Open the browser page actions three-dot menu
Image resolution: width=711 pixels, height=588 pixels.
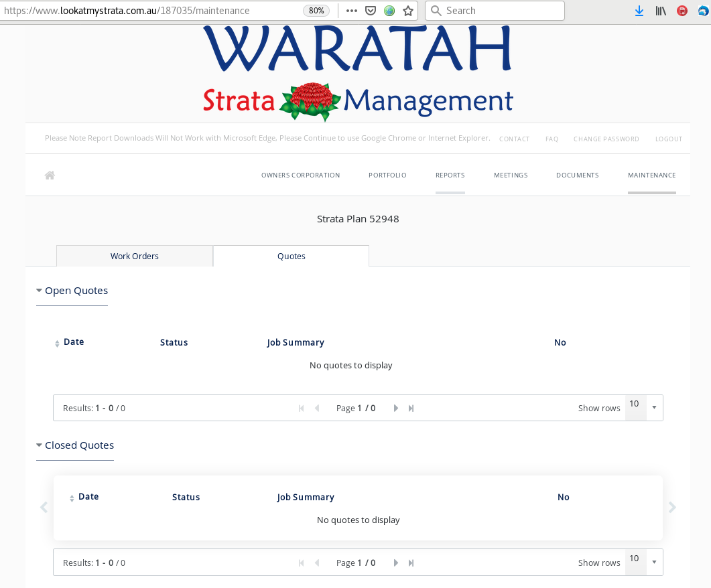point(351,11)
